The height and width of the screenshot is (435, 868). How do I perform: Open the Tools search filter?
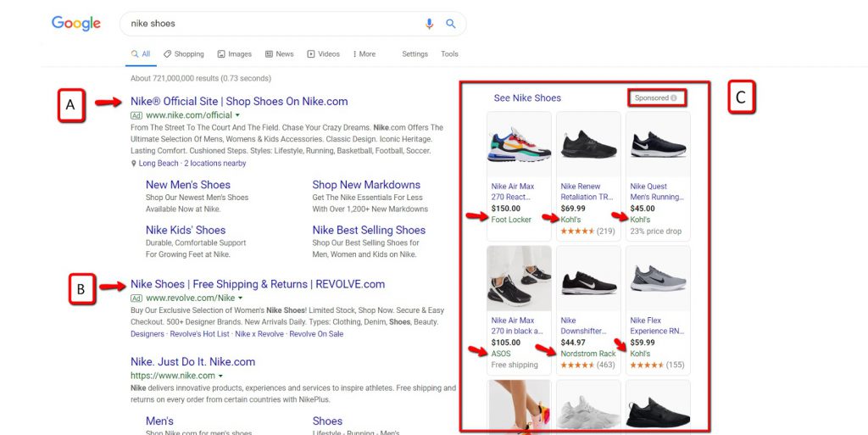pos(449,54)
